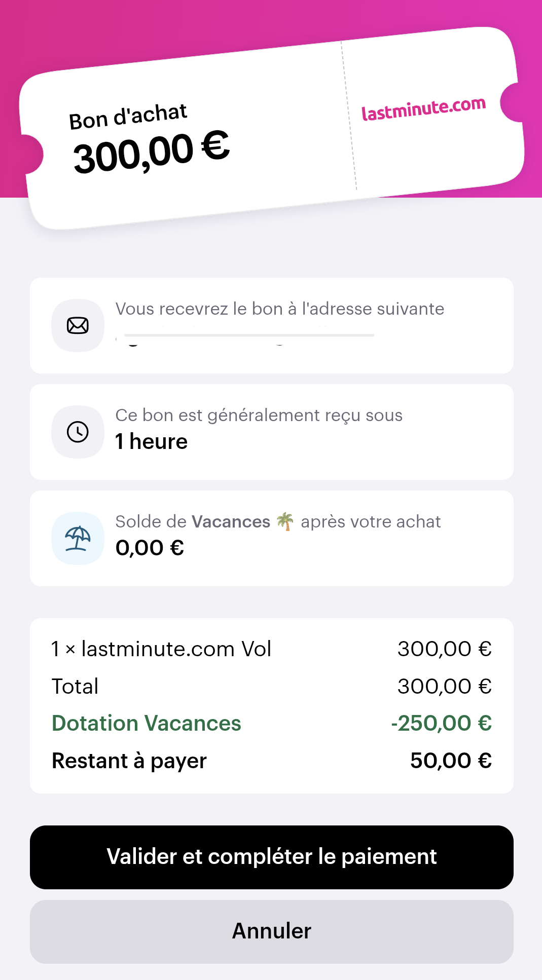Click the envelope email icon
This screenshot has height=980, width=542.
(x=78, y=325)
